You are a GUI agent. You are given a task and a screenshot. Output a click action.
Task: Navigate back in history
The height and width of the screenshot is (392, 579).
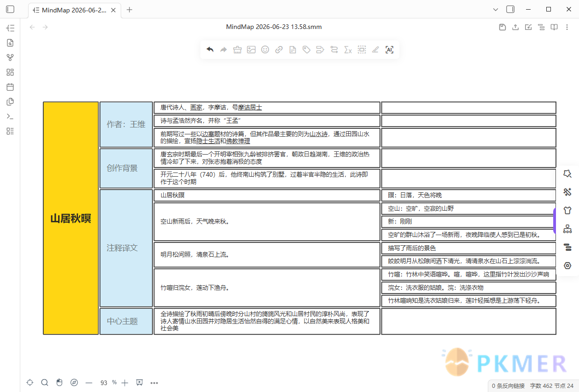point(32,27)
